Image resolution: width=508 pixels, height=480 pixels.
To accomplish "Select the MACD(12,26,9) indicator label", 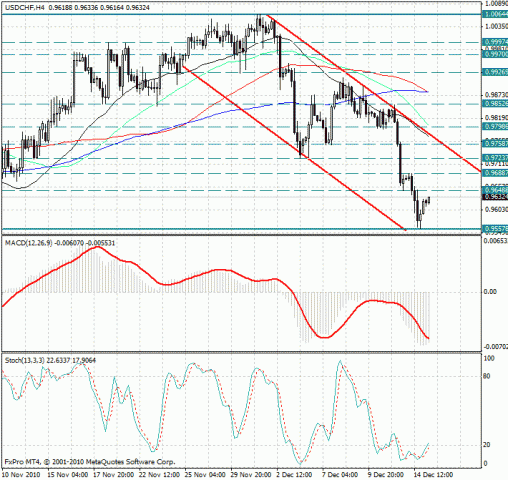I will pos(29,243).
